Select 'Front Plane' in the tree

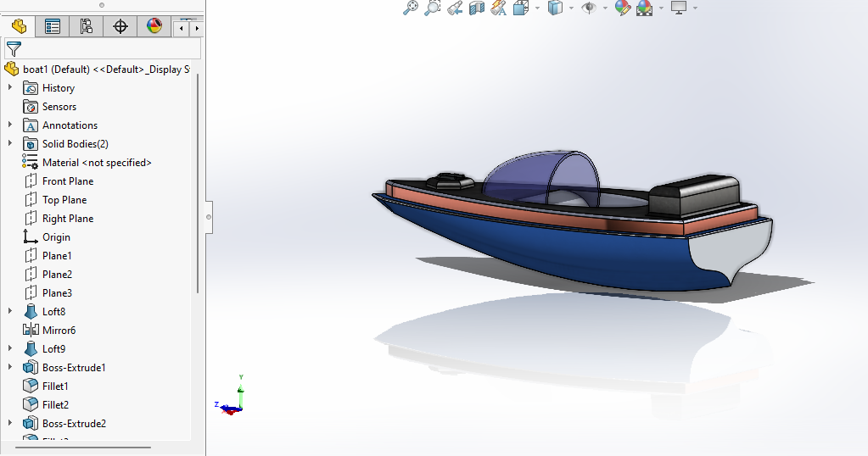[x=68, y=181]
